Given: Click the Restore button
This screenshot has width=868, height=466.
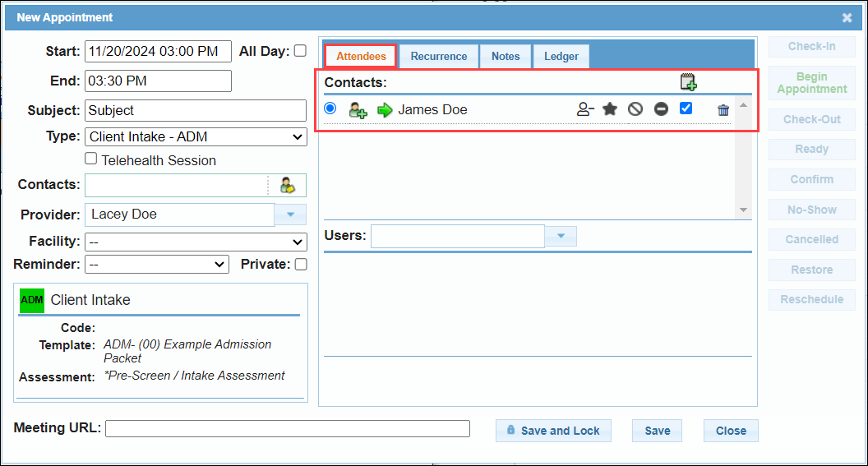Looking at the screenshot, I should [x=811, y=270].
